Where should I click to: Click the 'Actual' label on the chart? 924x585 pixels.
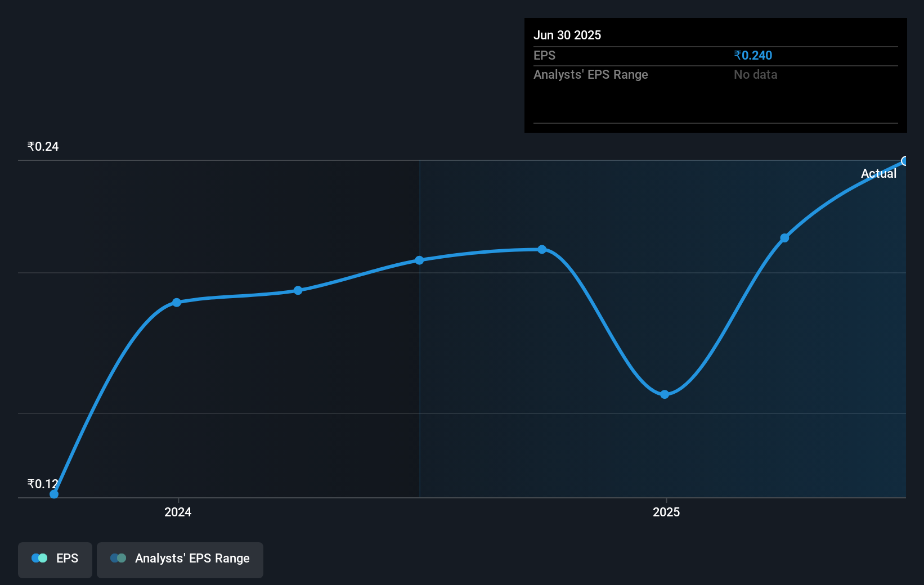[878, 174]
